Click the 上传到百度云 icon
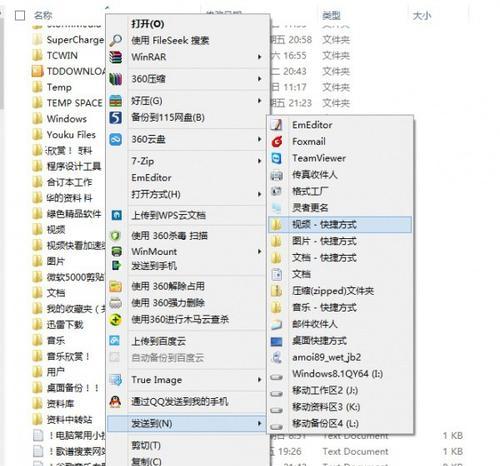 click(x=115, y=341)
